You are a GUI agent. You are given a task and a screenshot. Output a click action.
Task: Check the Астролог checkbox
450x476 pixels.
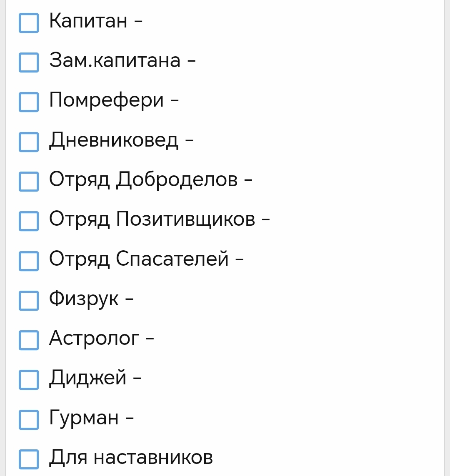pyautogui.click(x=29, y=340)
